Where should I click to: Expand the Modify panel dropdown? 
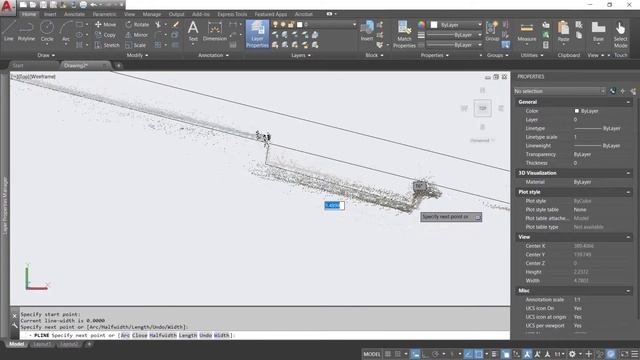pyautogui.click(x=138, y=55)
